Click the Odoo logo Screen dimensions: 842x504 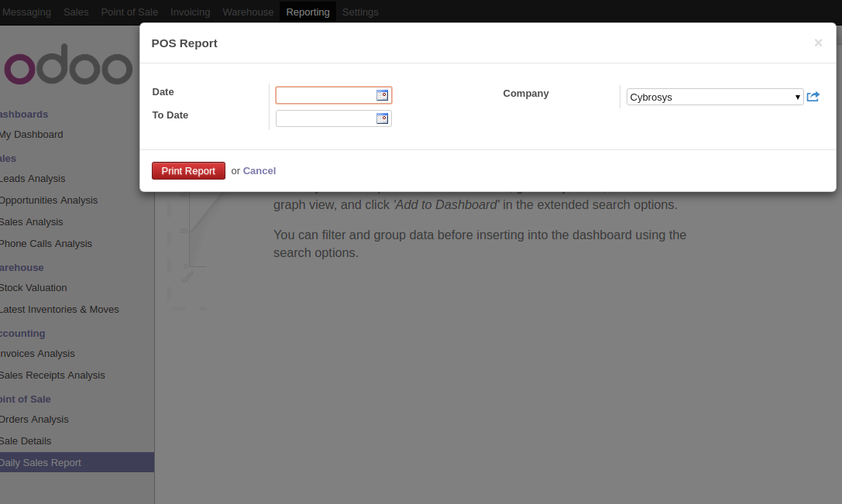pos(67,64)
